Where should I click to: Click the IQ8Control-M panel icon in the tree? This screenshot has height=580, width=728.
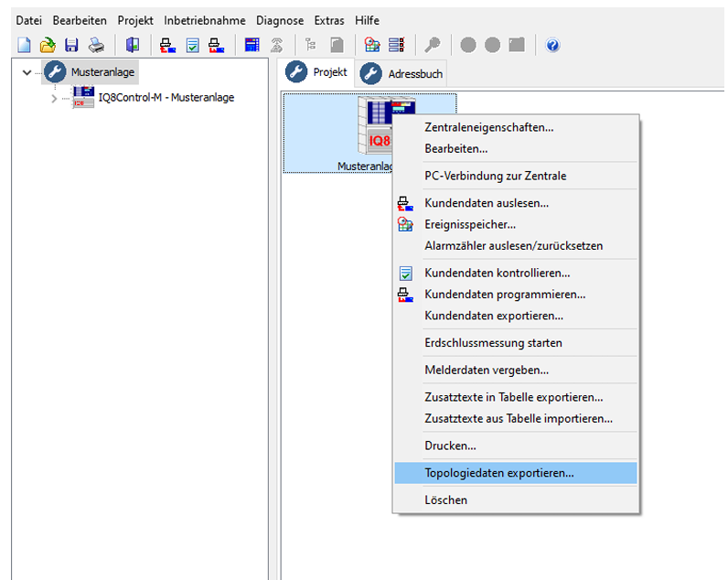pyautogui.click(x=83, y=98)
